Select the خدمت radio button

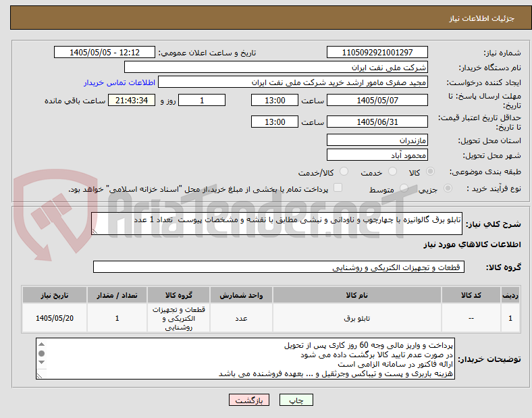(392, 172)
